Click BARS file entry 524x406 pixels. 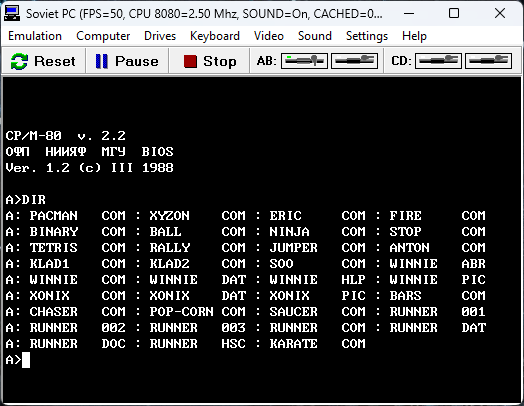pos(405,296)
